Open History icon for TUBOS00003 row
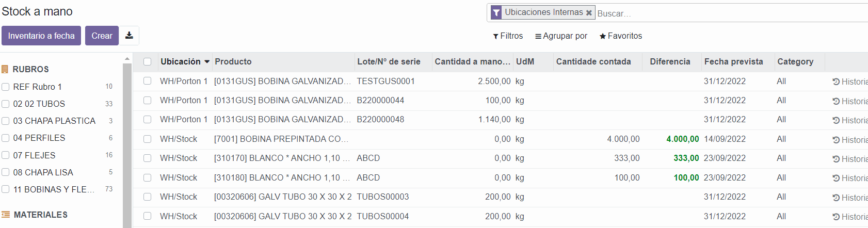Screen dimensions: 868x228 tap(836, 198)
